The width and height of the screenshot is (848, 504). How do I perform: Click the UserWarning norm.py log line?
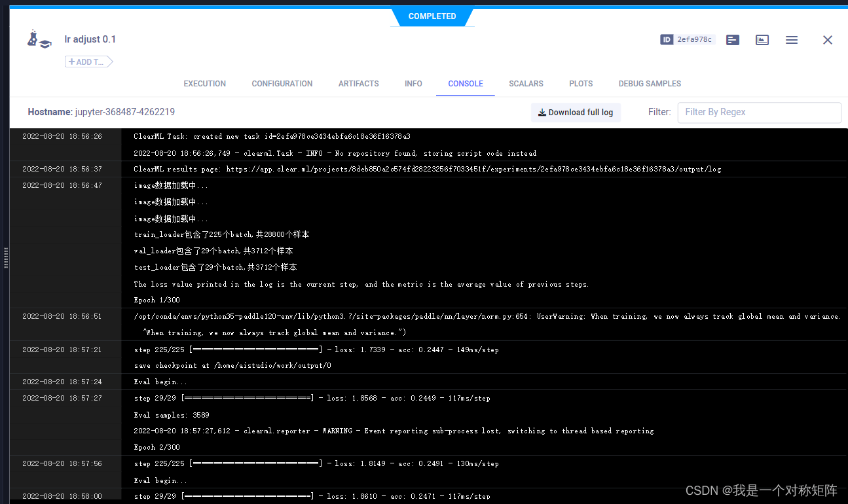[x=487, y=316]
